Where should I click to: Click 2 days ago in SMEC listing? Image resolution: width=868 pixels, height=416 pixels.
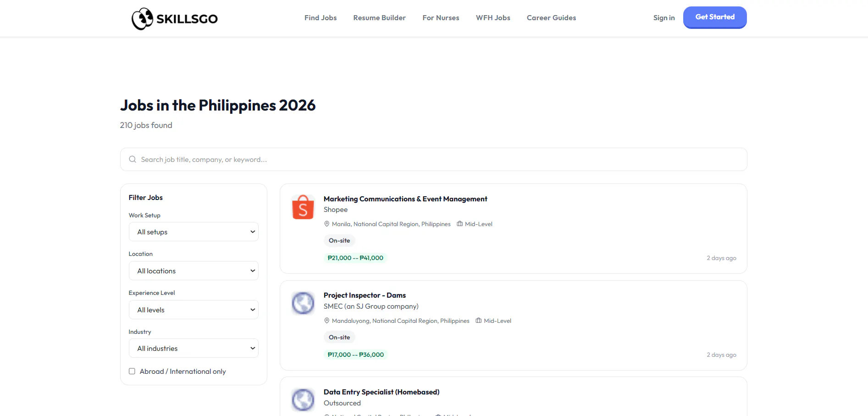click(721, 355)
